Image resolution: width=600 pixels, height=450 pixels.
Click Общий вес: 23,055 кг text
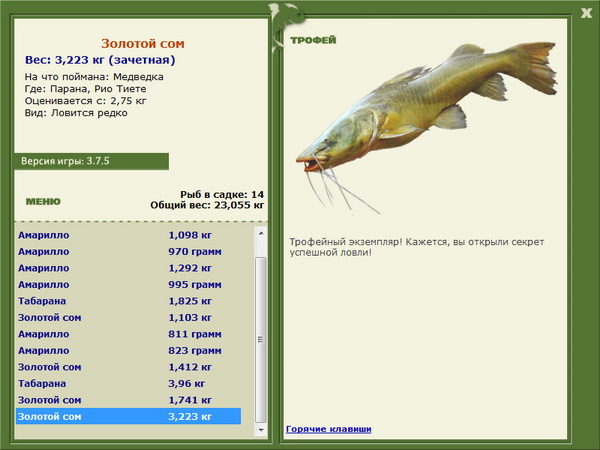(x=207, y=205)
